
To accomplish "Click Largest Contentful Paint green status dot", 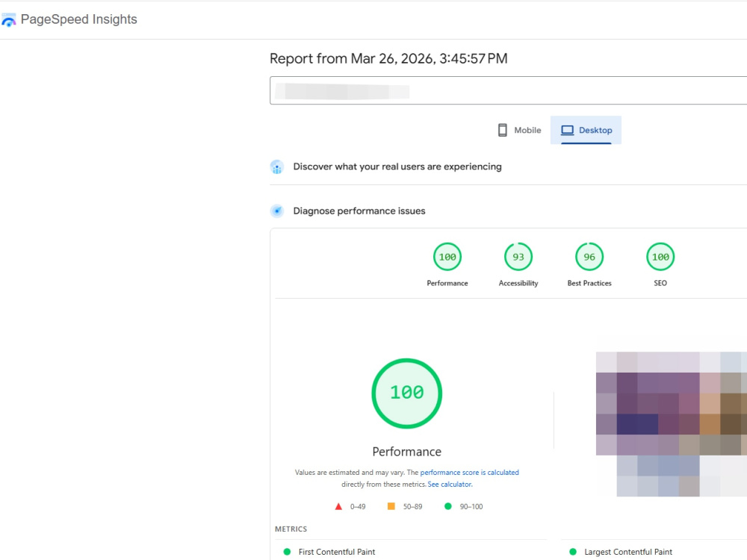I will (x=573, y=552).
